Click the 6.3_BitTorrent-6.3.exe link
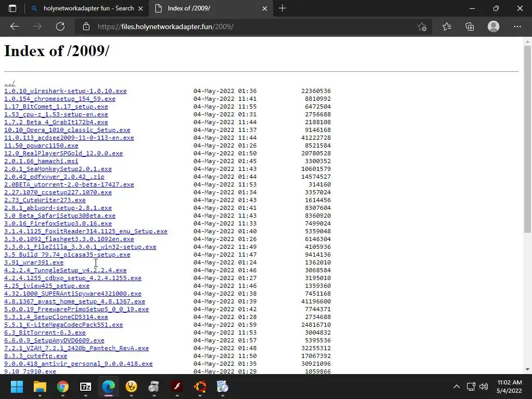The image size is (532, 399). click(45, 333)
